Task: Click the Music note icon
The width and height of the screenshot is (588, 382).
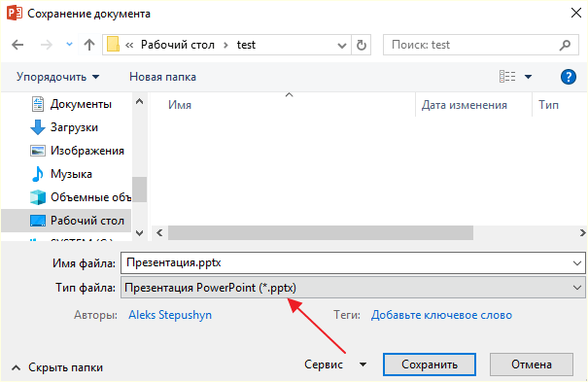Action: pos(37,174)
